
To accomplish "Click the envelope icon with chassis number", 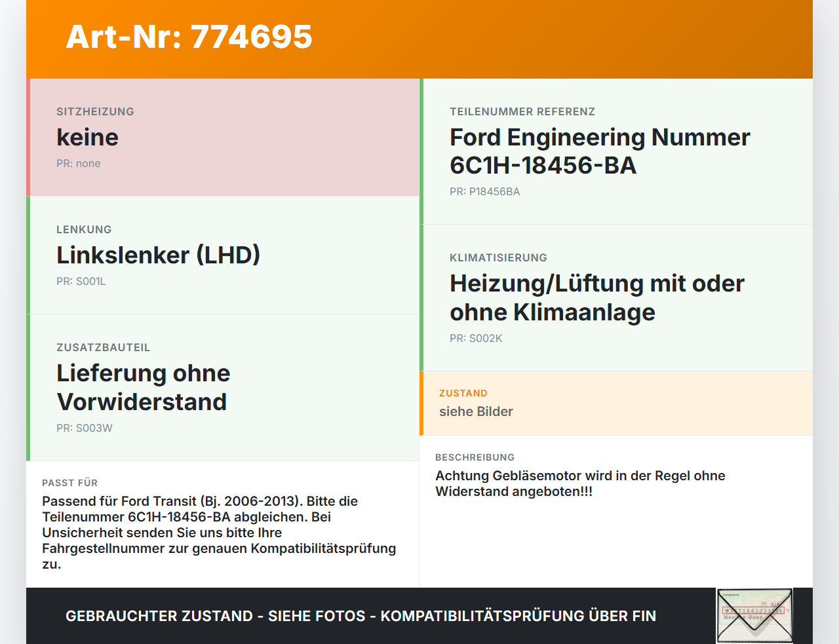I will [754, 616].
